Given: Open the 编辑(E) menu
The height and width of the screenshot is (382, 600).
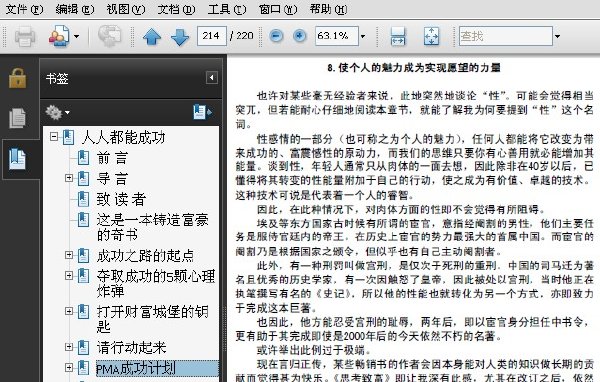Looking at the screenshot, I should [75, 9].
